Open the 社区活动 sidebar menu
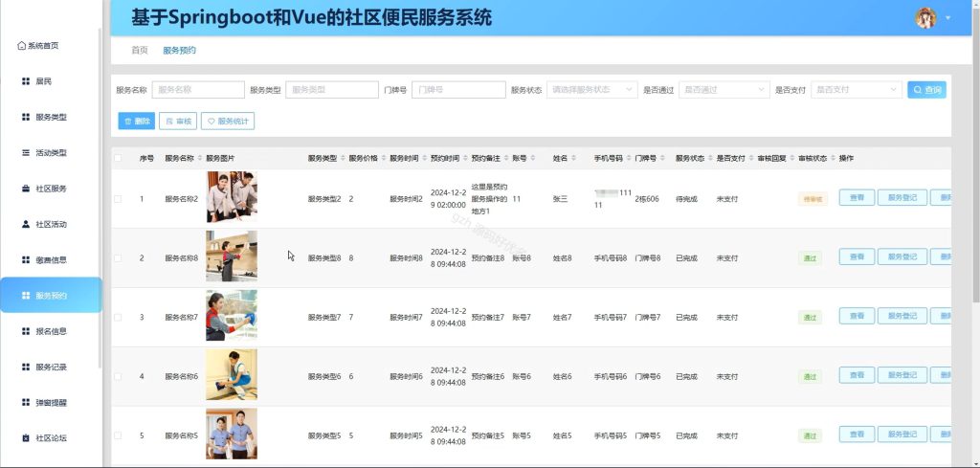The width and height of the screenshot is (980, 468). click(x=44, y=224)
